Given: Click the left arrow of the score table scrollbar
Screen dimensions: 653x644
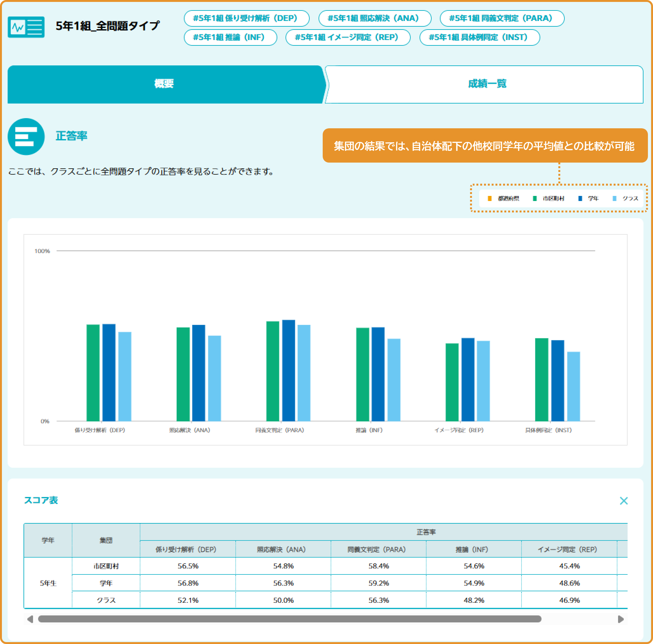Looking at the screenshot, I should tap(30, 619).
